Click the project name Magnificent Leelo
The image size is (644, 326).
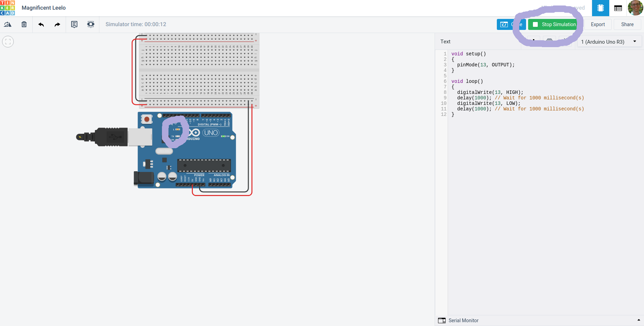[x=44, y=8]
